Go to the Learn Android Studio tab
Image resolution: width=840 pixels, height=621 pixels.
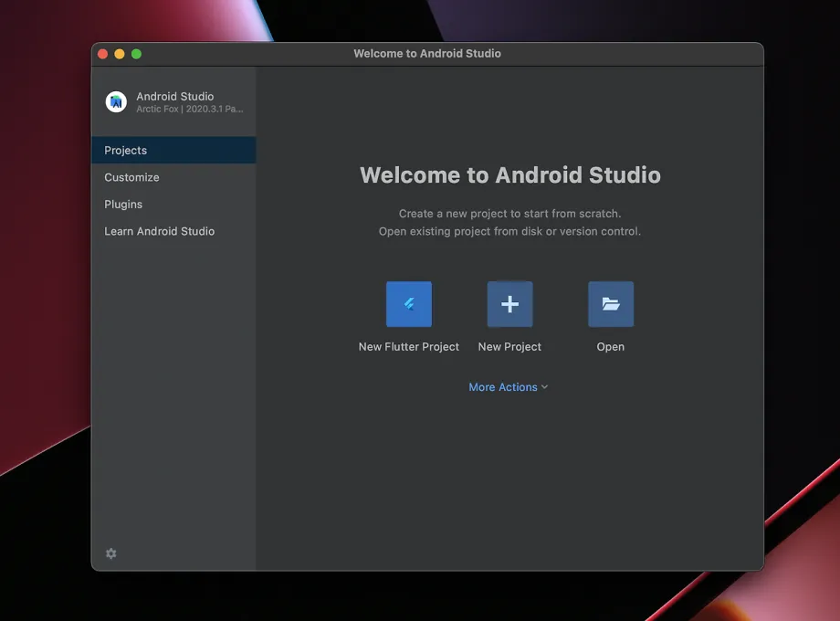[173, 231]
